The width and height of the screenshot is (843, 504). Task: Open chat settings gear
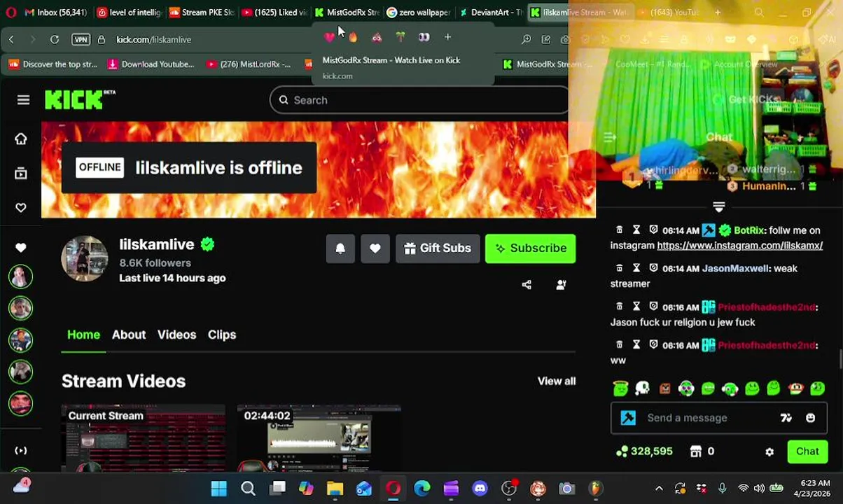(x=769, y=452)
